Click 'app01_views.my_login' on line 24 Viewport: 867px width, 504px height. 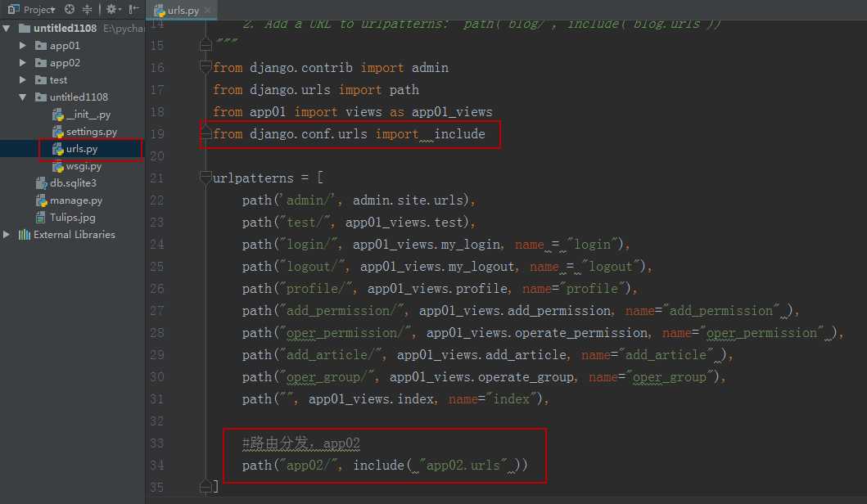point(427,245)
